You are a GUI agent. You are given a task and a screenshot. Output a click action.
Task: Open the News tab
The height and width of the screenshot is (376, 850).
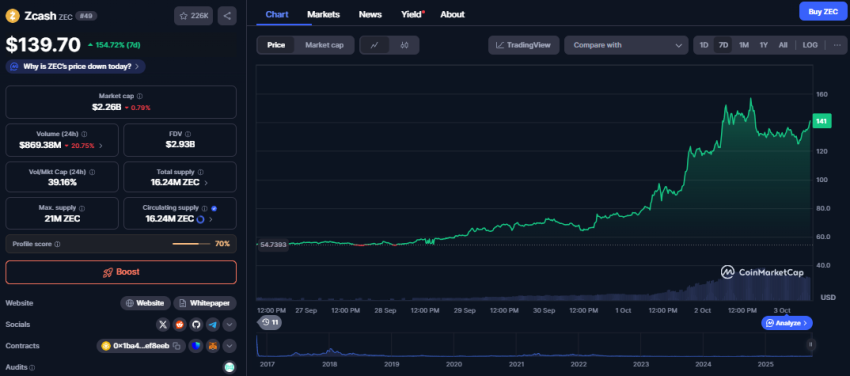370,15
